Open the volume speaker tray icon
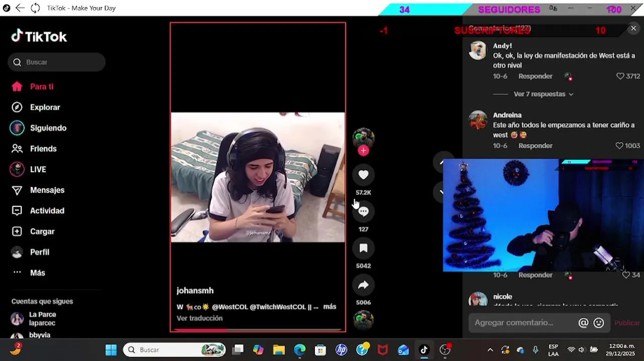644x361 pixels. tap(582, 350)
